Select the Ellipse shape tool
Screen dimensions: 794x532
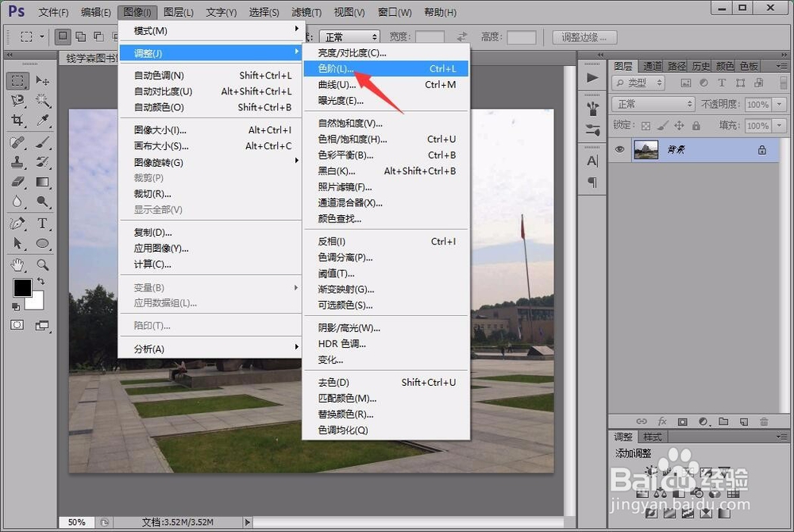43,244
